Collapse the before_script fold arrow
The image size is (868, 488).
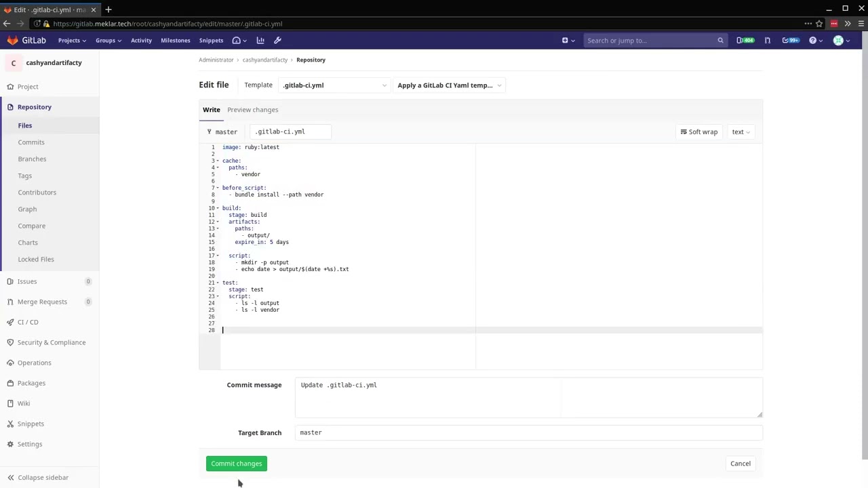tap(218, 188)
